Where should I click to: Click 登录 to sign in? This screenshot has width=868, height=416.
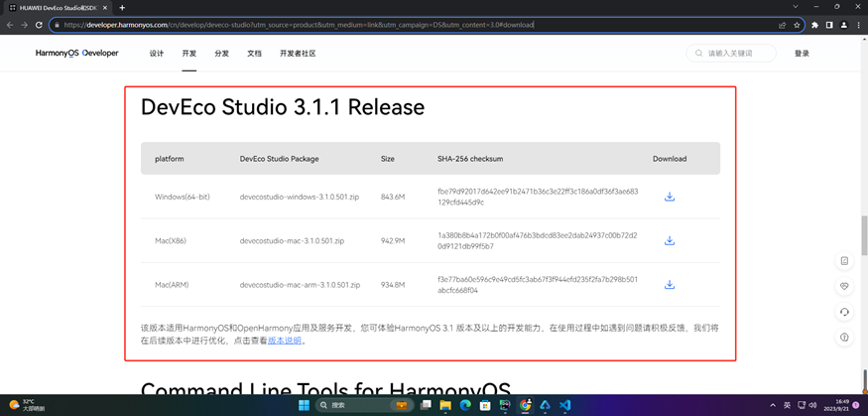pyautogui.click(x=803, y=54)
